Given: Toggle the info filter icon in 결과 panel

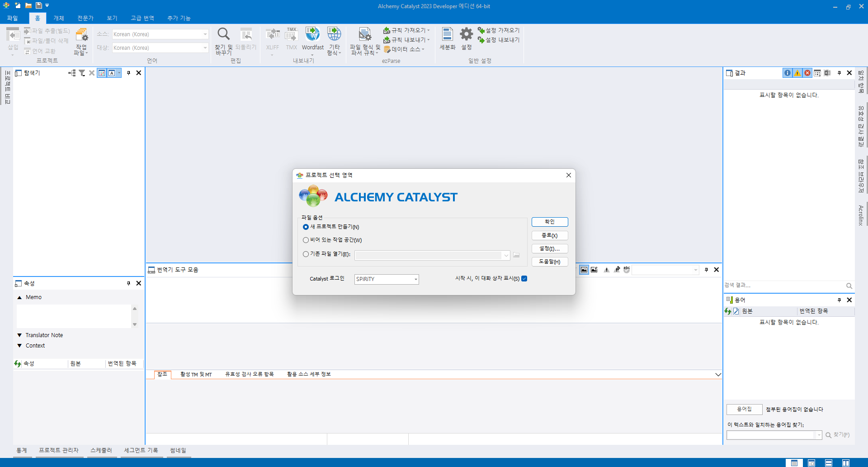Looking at the screenshot, I should [788, 73].
